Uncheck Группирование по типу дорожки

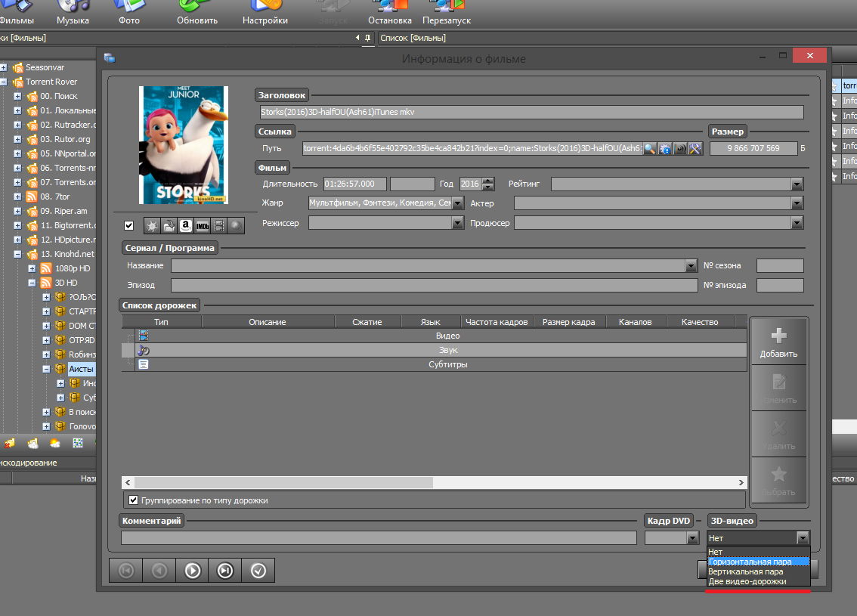click(x=134, y=500)
